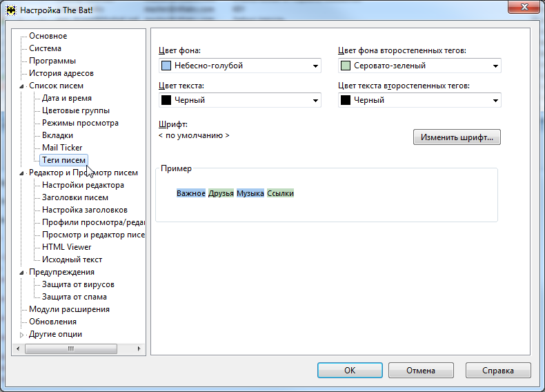The width and height of the screenshot is (545, 392).
Task: Confirm settings with the OK button
Action: (350, 371)
